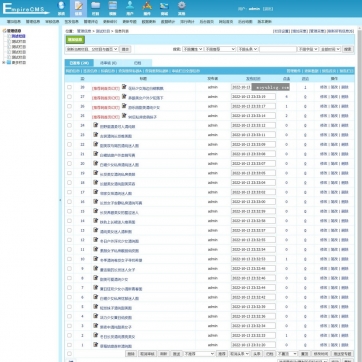Tick the checkbox for row ID 2
Viewport: 362px width, 362px height.
[x=69, y=335]
